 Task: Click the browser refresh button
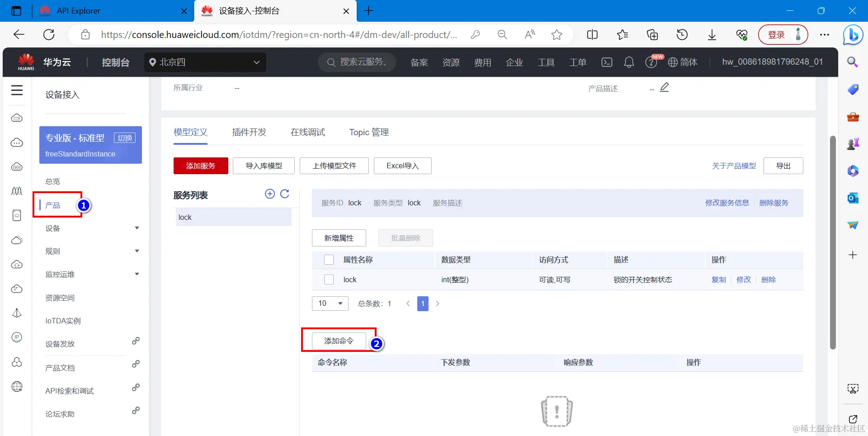49,35
